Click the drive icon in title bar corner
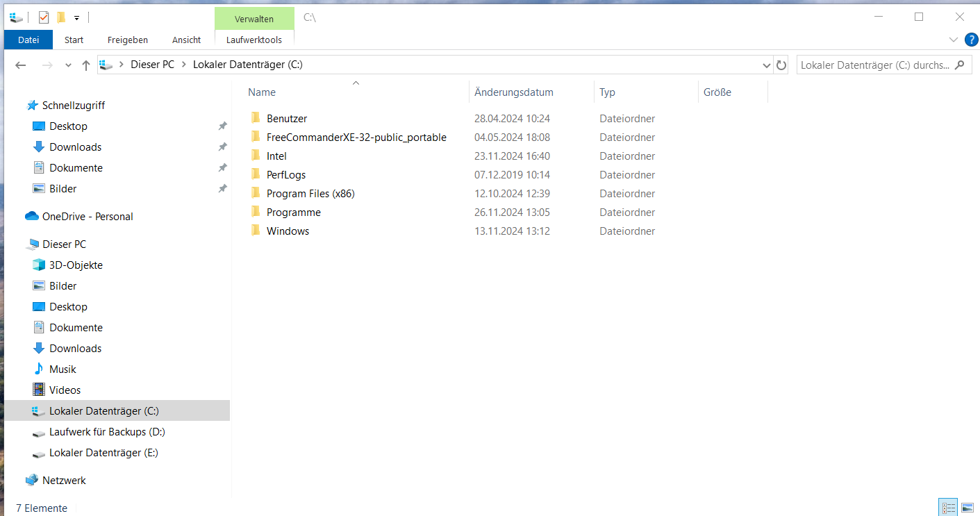The width and height of the screenshot is (980, 516). [16, 17]
